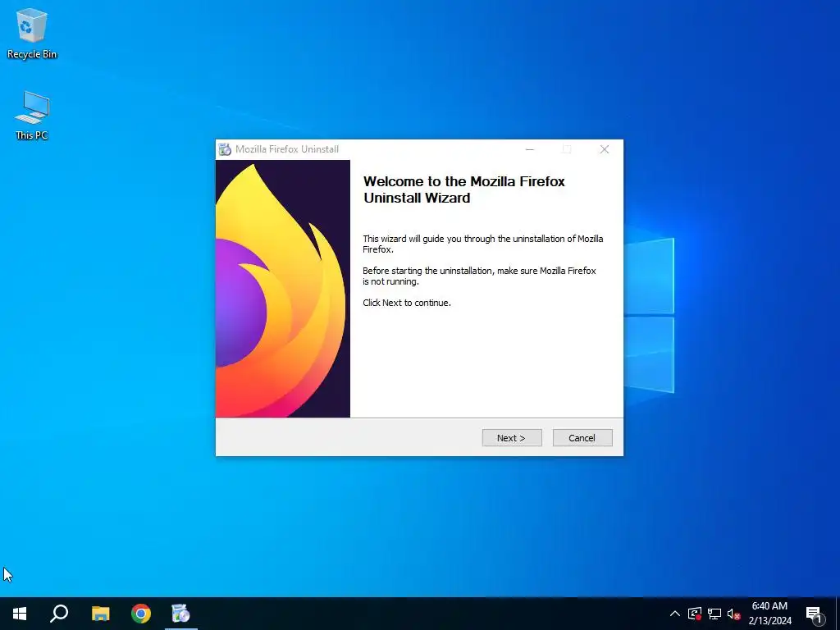Viewport: 840px width, 630px height.
Task: Click the 'Mozilla Firefox Uninstall' window title
Action: coord(287,149)
